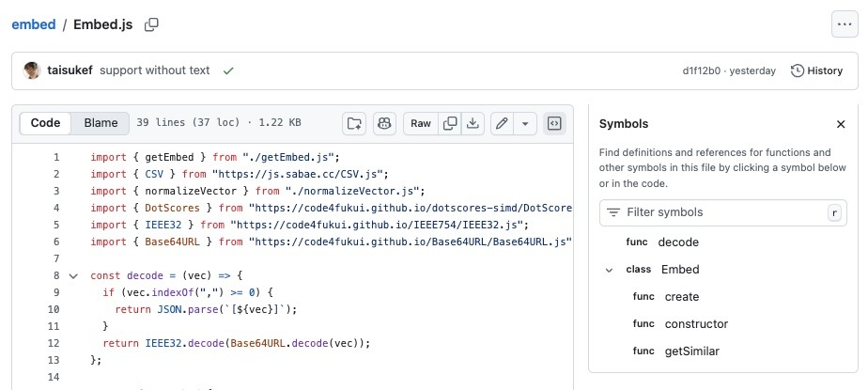Switch to the Blame tab

(x=101, y=123)
